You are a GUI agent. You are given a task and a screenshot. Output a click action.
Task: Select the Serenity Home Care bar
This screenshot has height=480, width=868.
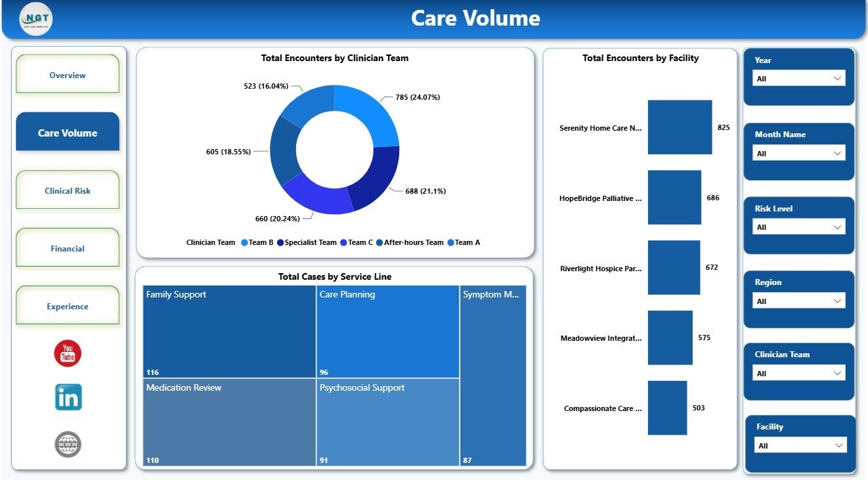tap(680, 127)
